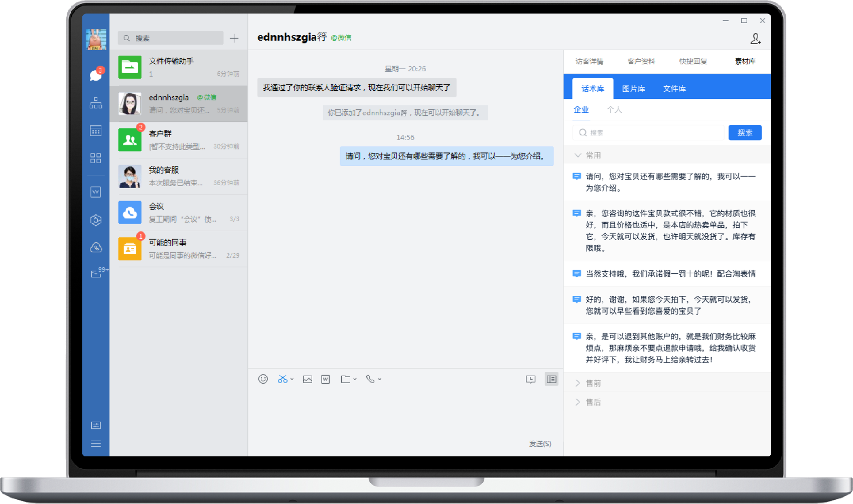This screenshot has width=853, height=504.
Task: Open the documents W icon in sidebar
Action: (x=96, y=192)
